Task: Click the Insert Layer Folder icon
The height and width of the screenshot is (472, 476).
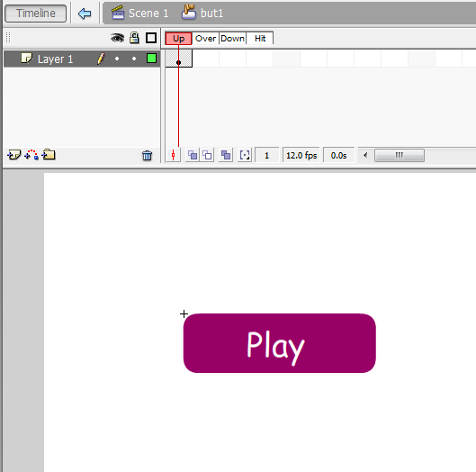Action: tap(49, 155)
